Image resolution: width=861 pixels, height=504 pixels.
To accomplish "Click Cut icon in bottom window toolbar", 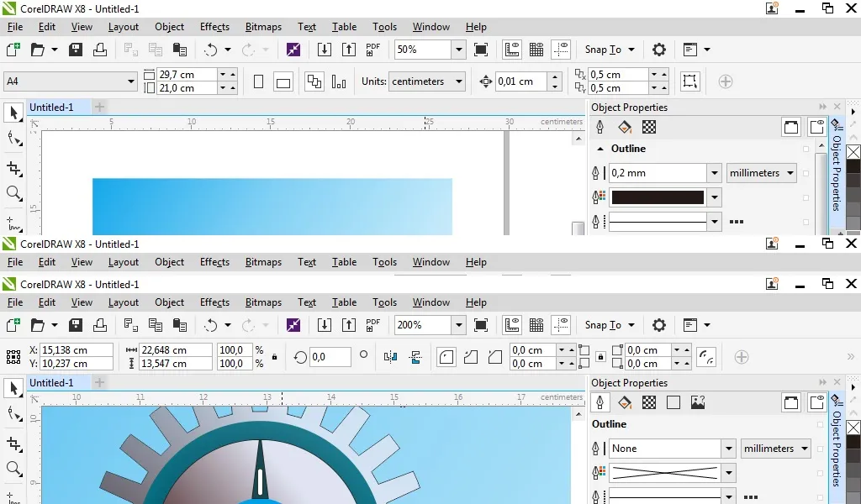I will pyautogui.click(x=130, y=325).
